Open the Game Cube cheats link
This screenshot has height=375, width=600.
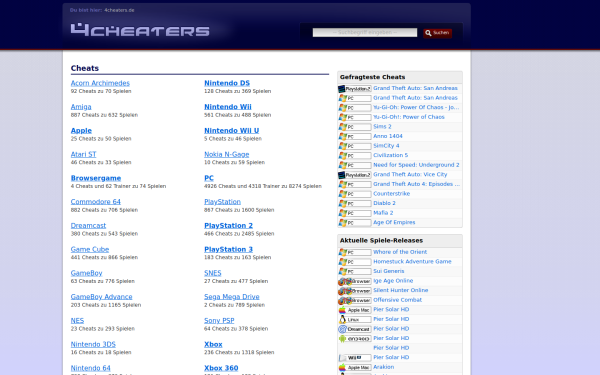(90, 249)
